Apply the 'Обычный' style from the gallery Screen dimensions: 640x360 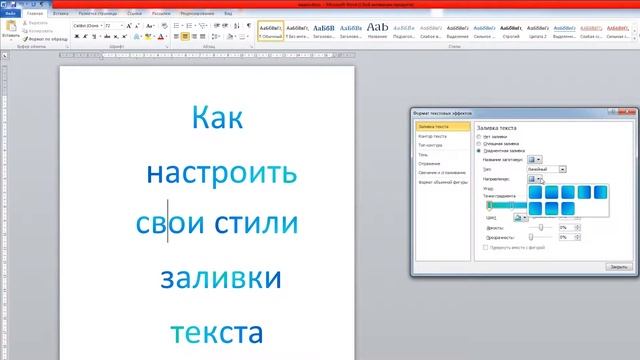(x=271, y=31)
